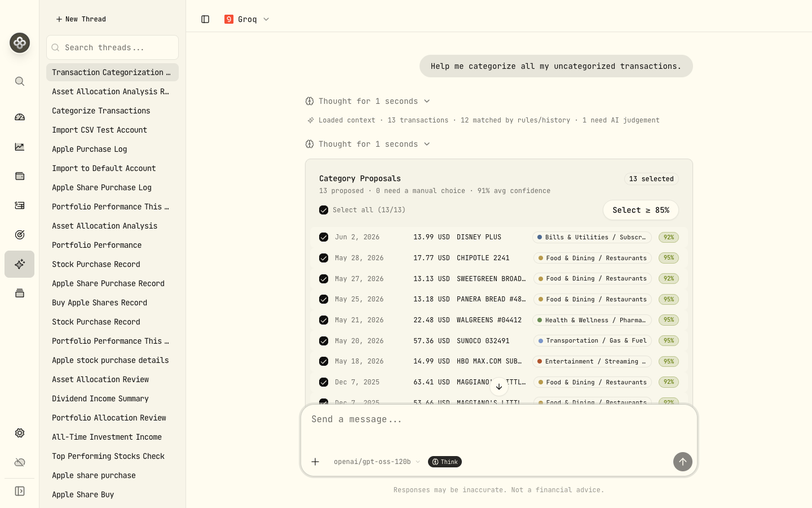Open the transactions list icon
The height and width of the screenshot is (508, 812).
20,205
